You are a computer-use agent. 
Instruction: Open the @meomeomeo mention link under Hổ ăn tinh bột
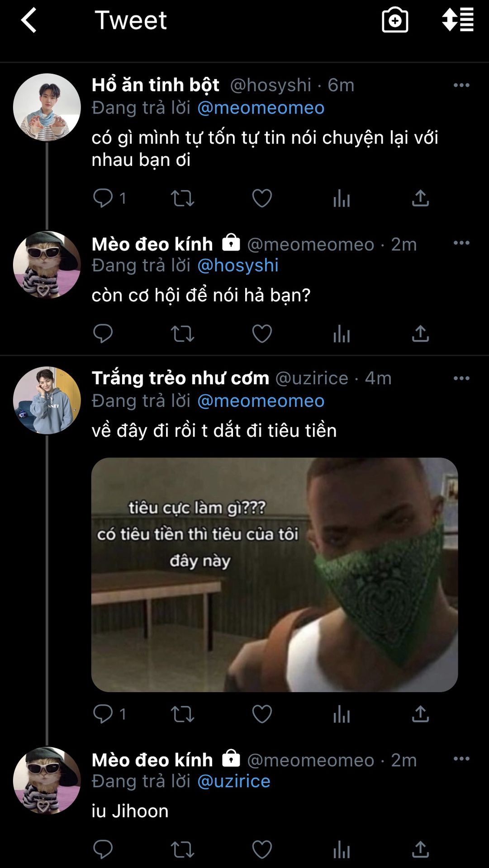coord(261,108)
